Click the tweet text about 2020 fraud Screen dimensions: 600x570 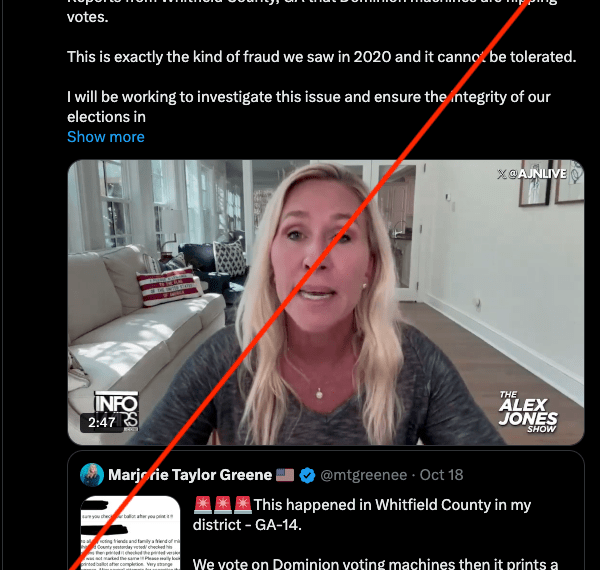point(321,57)
